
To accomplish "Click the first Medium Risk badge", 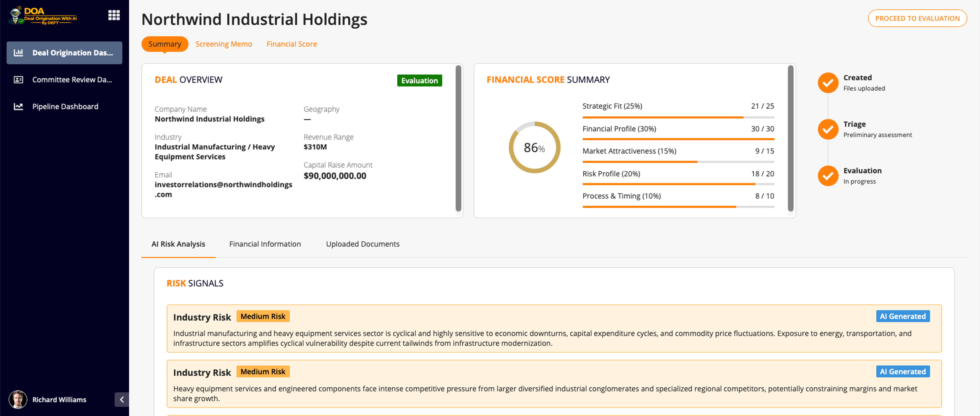I will [263, 316].
